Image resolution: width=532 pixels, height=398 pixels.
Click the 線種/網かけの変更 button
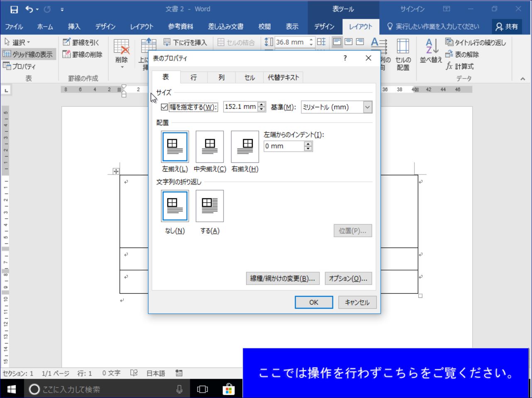click(283, 278)
